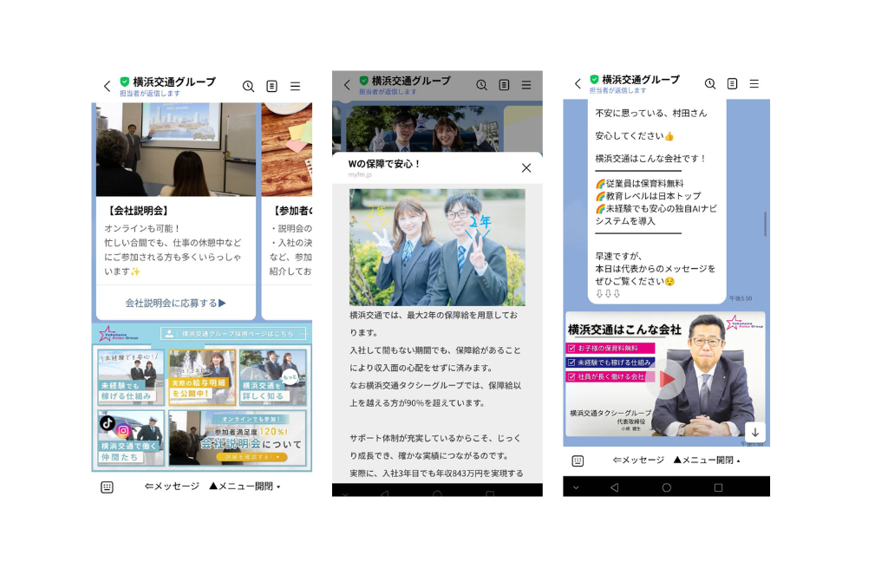Image resolution: width=888 pixels, height=588 pixels.
Task: Tap scroll-down arrow button in right chat
Action: [755, 432]
